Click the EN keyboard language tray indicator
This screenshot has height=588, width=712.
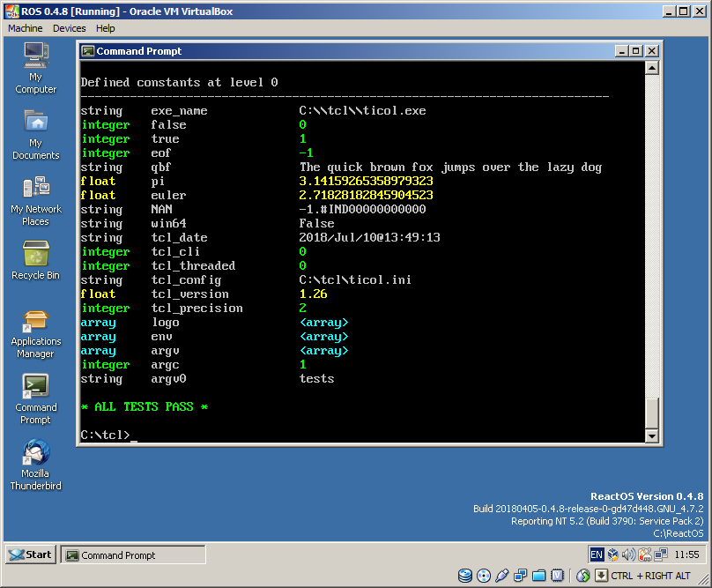[597, 555]
